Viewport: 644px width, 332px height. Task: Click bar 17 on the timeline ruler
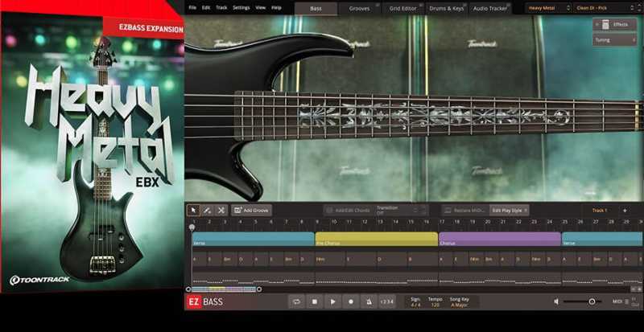coord(442,222)
